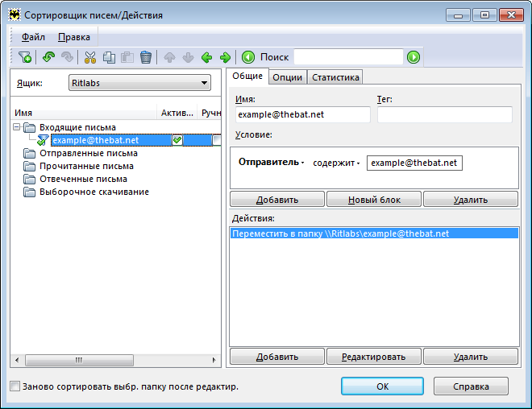Open the Правка menu
The width and height of the screenshot is (532, 409).
coord(74,37)
